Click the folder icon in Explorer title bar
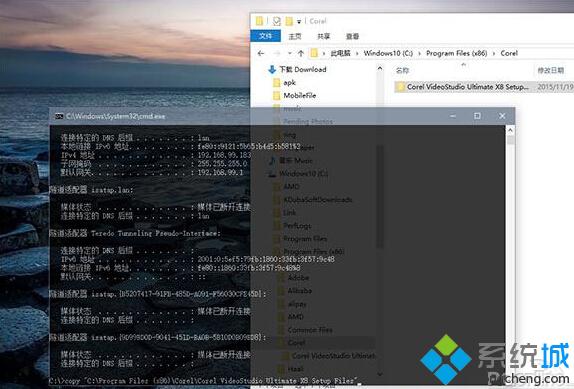 259,21
